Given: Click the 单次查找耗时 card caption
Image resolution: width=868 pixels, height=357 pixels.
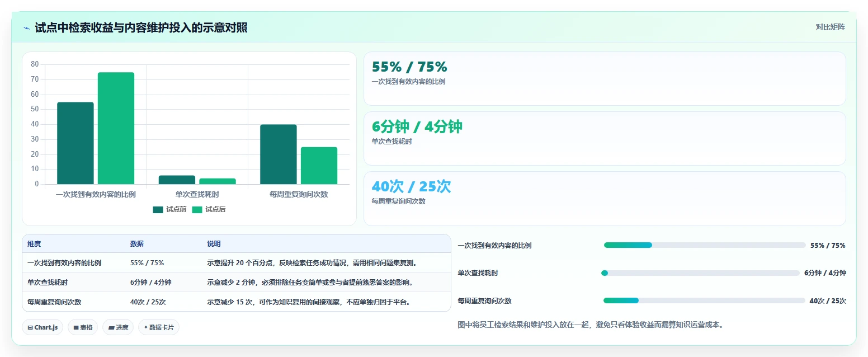Looking at the screenshot, I should point(391,142).
